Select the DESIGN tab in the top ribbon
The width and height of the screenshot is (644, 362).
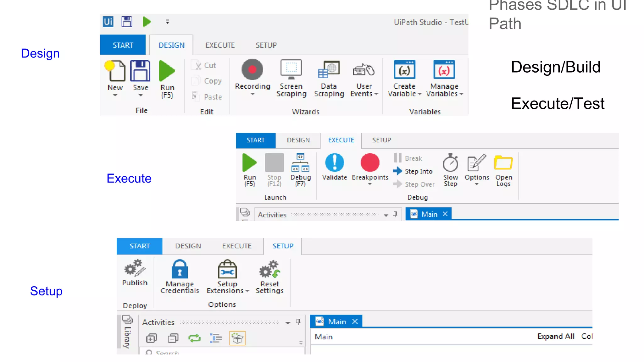pos(171,45)
